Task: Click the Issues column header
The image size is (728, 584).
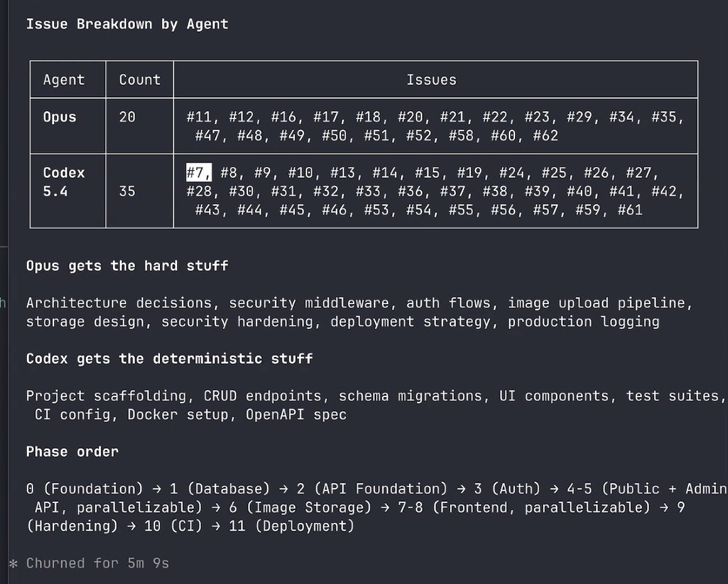Action: coord(432,80)
